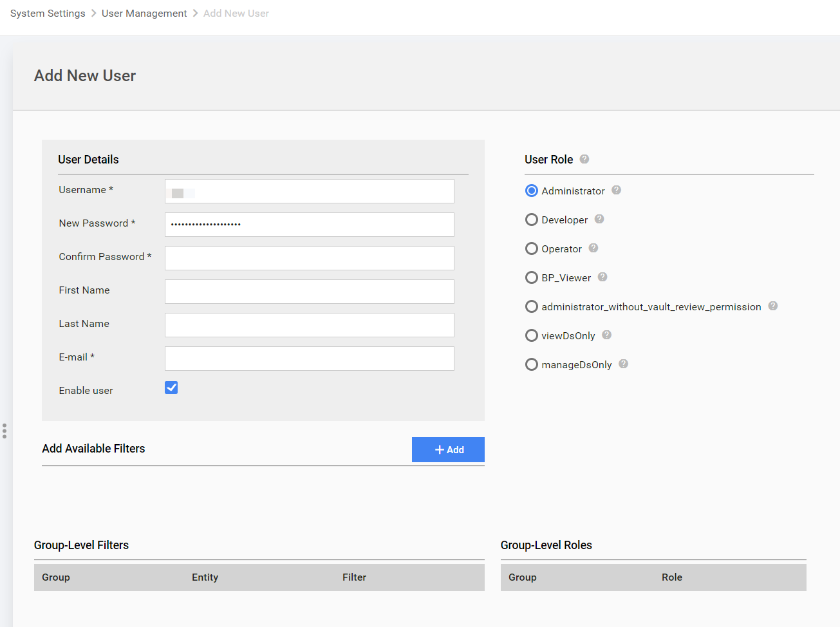Image resolution: width=840 pixels, height=627 pixels.
Task: Show help for administrator_without_vault_review_permission role
Action: [773, 306]
